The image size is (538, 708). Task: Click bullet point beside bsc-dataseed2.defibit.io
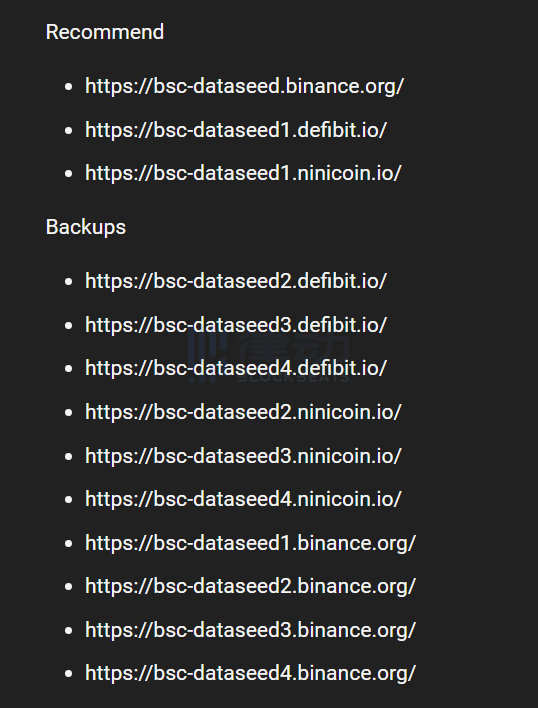(x=69, y=282)
